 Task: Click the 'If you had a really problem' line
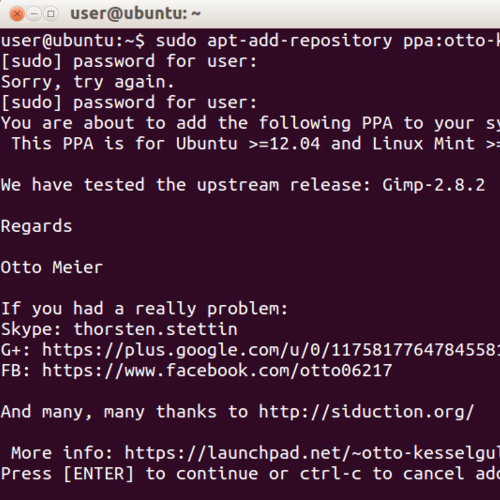pyautogui.click(x=144, y=309)
